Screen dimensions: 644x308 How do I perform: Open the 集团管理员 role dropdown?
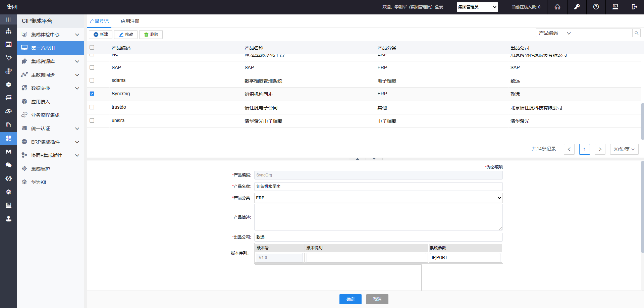pos(477,7)
